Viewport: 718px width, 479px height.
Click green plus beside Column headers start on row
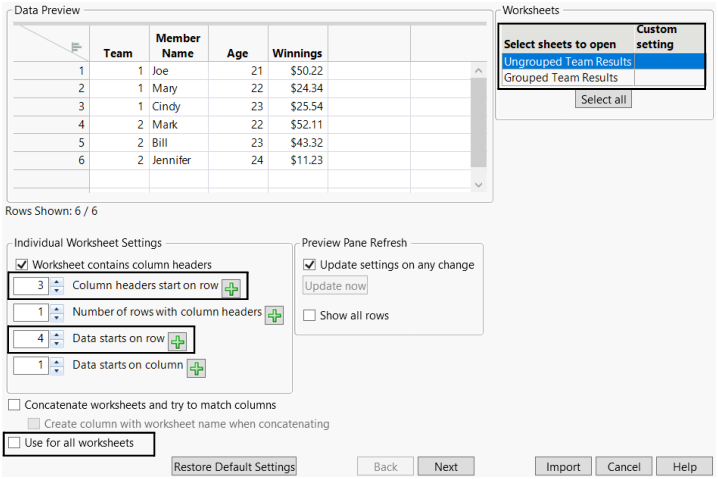(232, 289)
